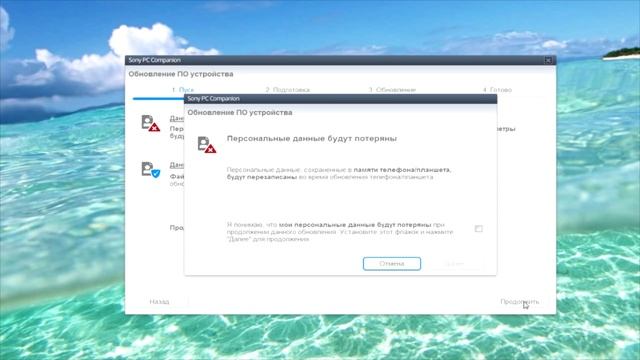This screenshot has width=640, height=360.
Task: Click the Отмена button in the dialog
Action: [391, 264]
